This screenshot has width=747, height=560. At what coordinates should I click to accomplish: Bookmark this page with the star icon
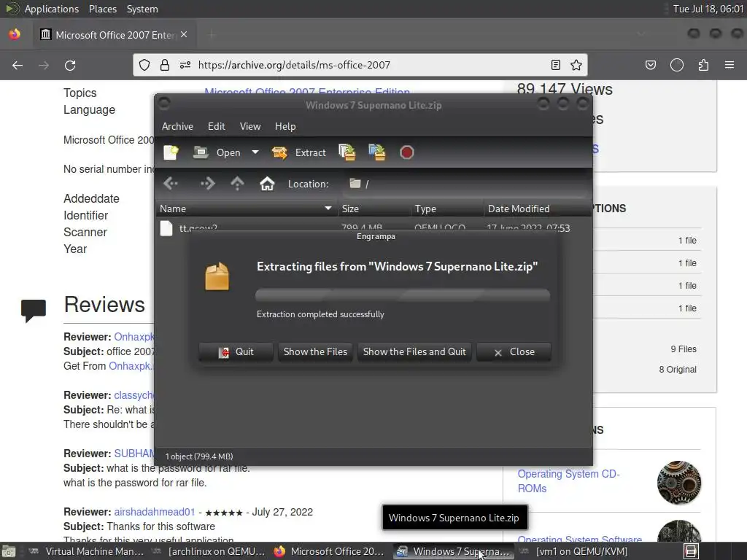tap(576, 65)
